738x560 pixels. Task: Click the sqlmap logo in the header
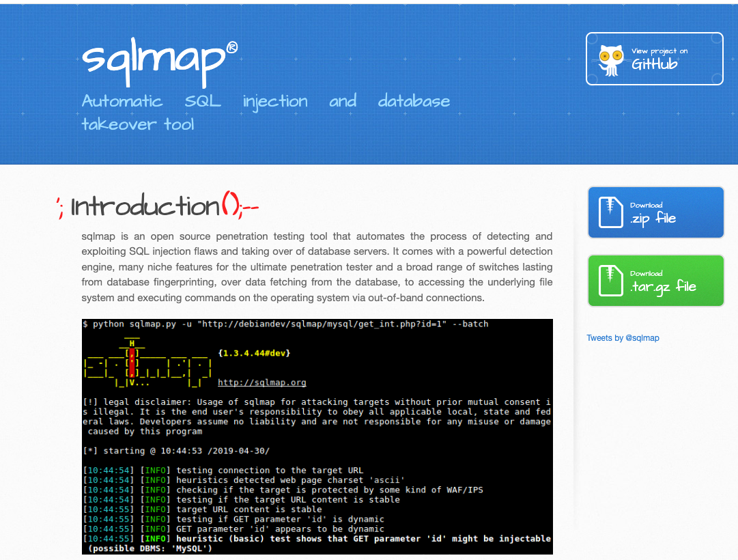coord(160,63)
